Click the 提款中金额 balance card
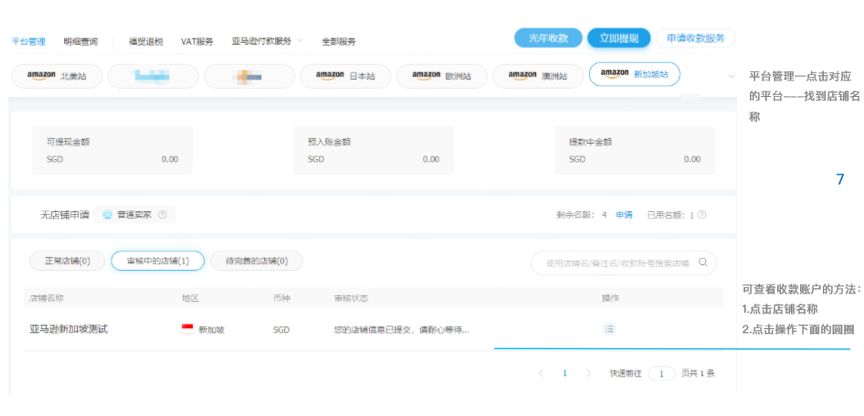Viewport: 864px width, 416px height. 635,150
